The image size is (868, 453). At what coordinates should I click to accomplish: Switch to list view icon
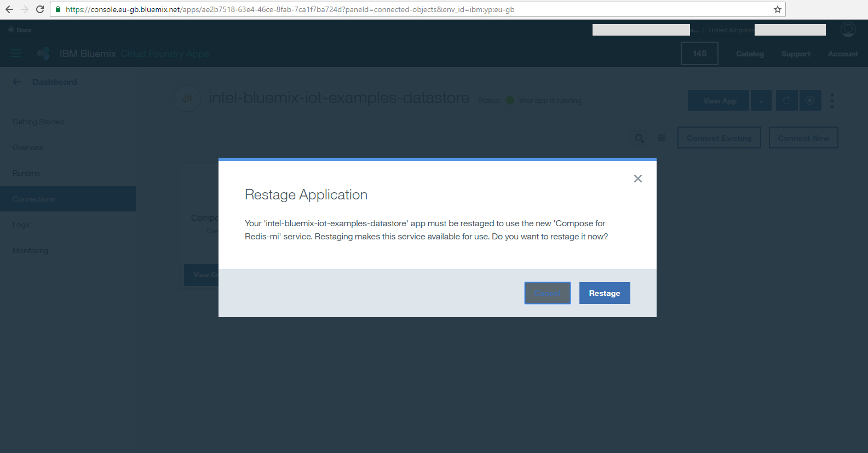(662, 138)
